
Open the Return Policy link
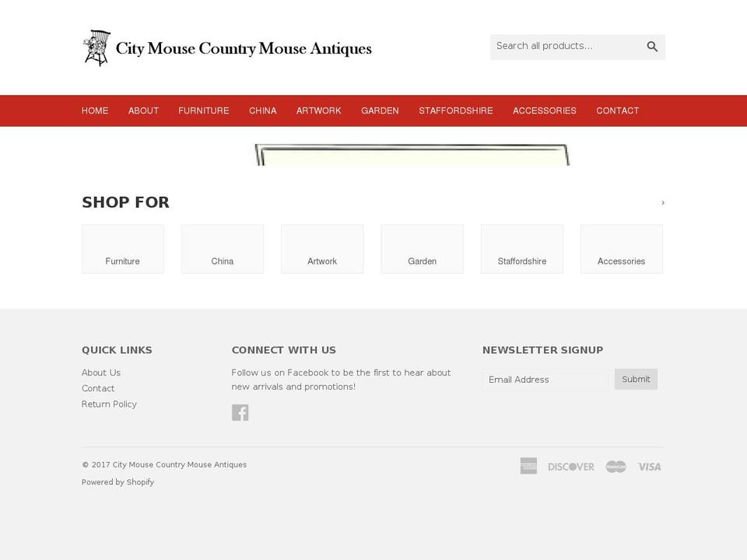click(x=109, y=404)
